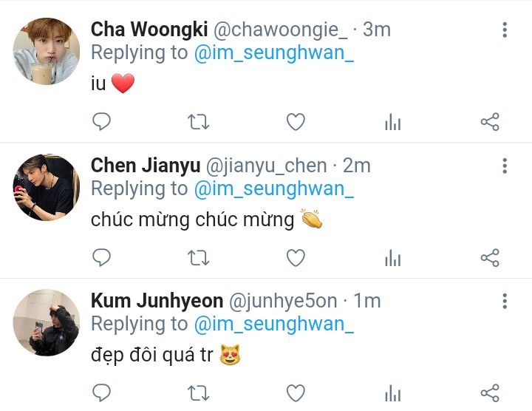The height and width of the screenshot is (411, 532).
Task: View Kum Junhyeon's profile picture
Action: (47, 322)
